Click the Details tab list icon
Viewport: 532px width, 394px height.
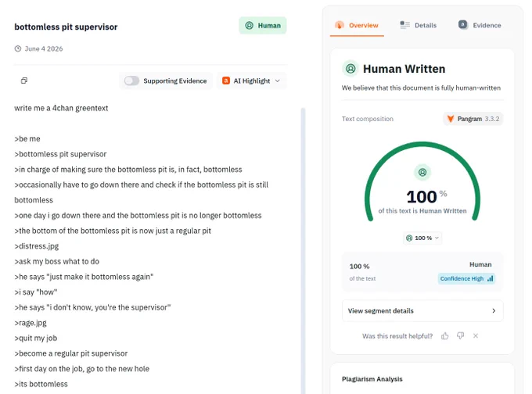click(x=404, y=25)
